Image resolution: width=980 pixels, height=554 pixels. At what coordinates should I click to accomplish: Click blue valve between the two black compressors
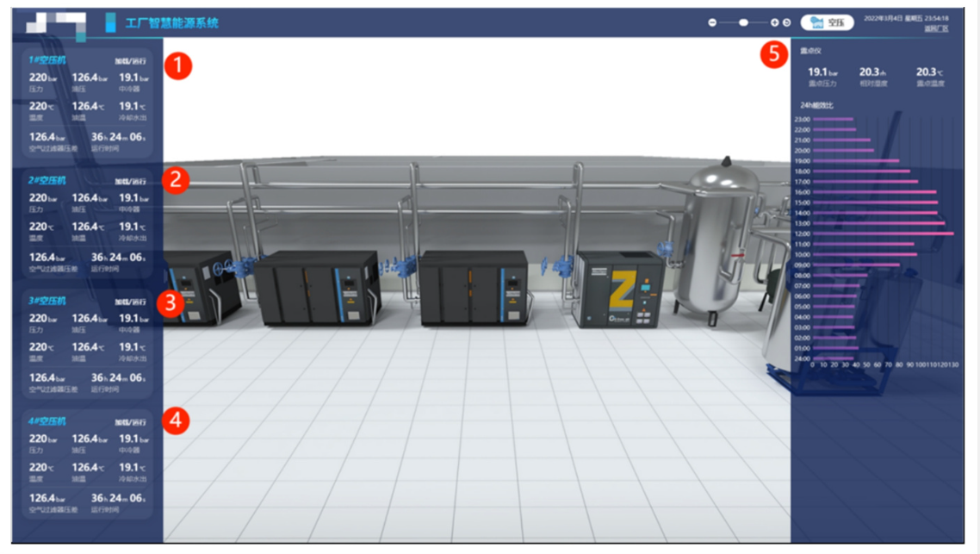pyautogui.click(x=397, y=266)
